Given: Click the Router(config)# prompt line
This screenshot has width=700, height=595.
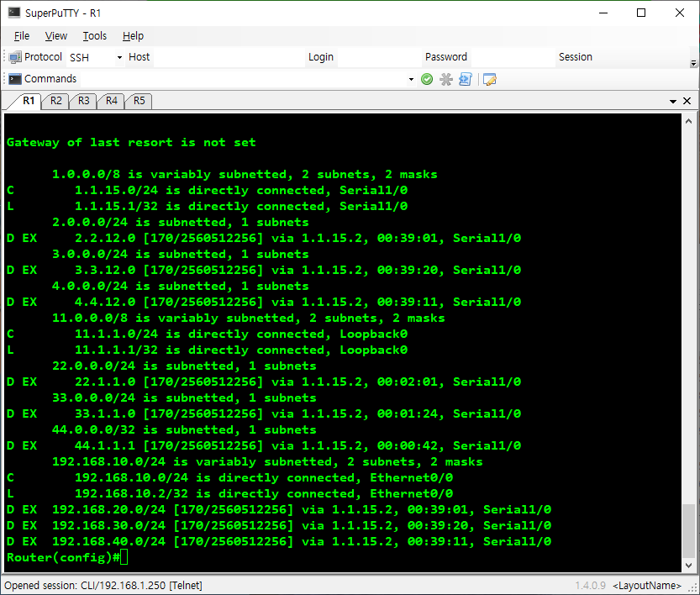Looking at the screenshot, I should [67, 557].
